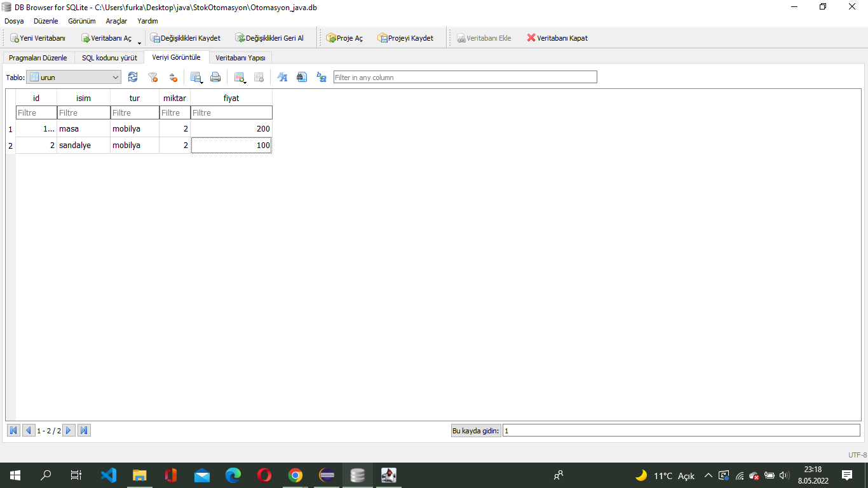Sort by the fiyat column header

point(231,98)
